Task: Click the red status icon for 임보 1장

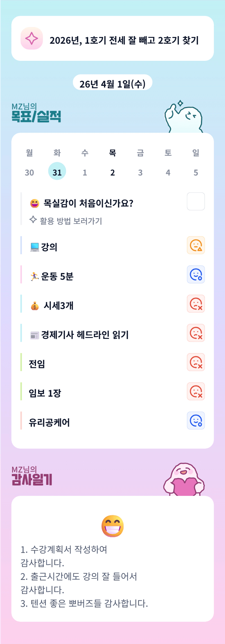Action: [x=196, y=391]
